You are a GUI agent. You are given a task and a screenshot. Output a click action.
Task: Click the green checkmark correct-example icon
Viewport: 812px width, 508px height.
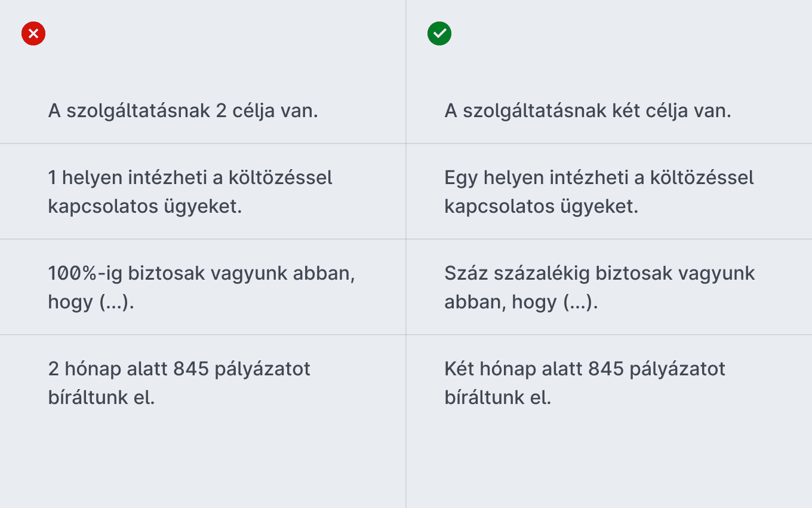439,33
